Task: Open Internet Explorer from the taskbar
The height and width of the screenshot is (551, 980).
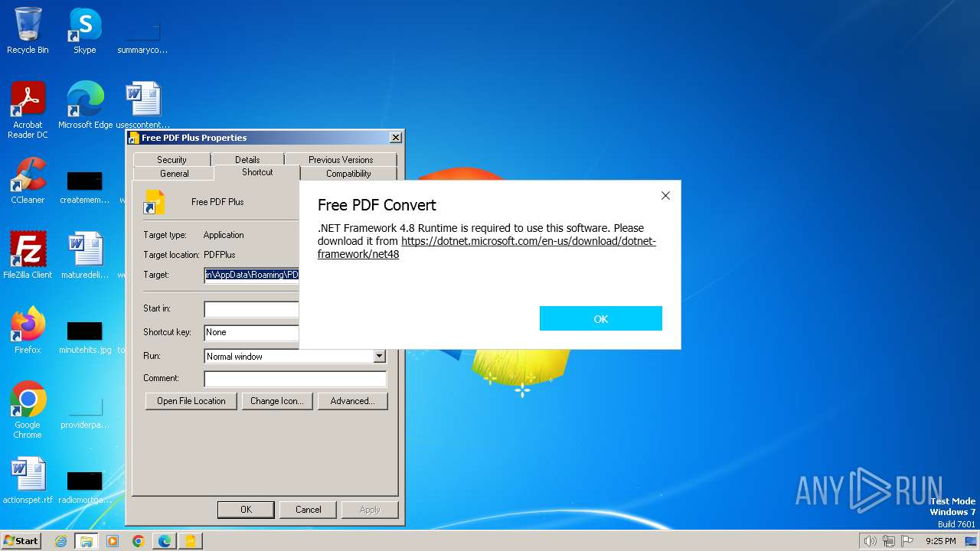Action: (60, 541)
